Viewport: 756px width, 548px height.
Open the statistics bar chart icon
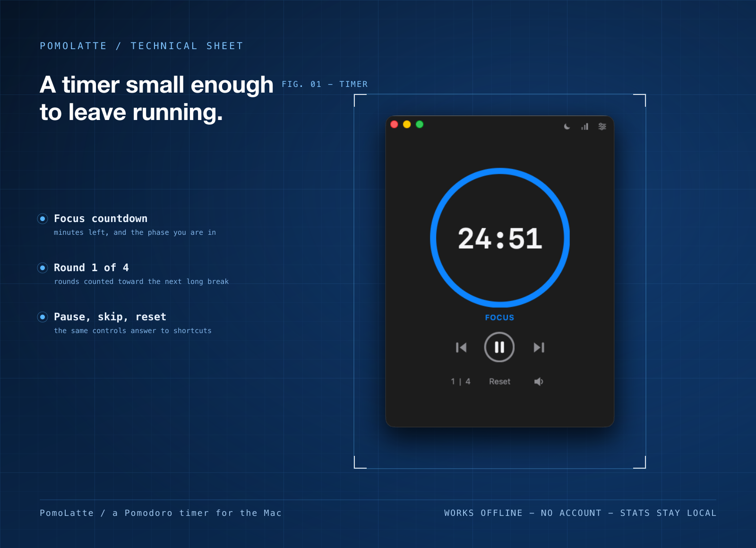coord(585,127)
